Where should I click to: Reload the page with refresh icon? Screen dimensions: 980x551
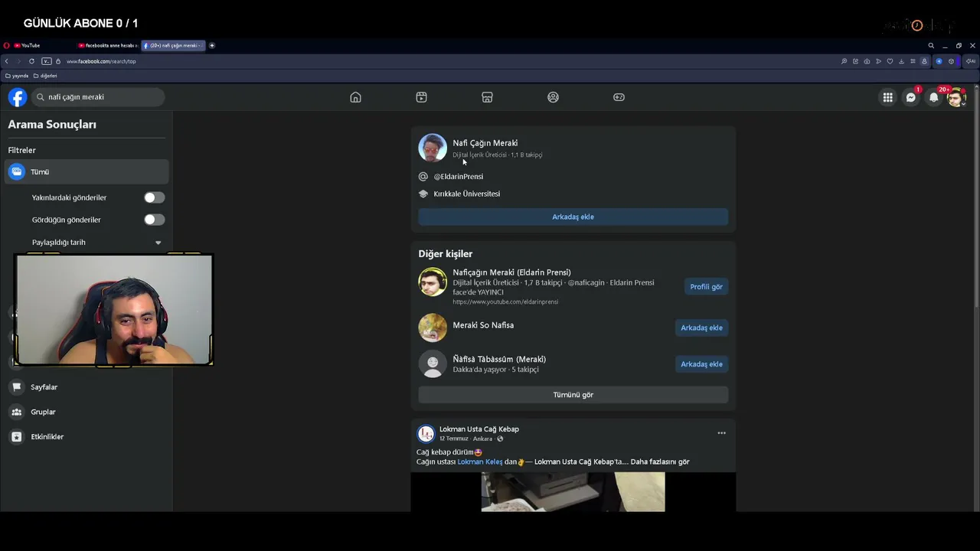click(31, 61)
